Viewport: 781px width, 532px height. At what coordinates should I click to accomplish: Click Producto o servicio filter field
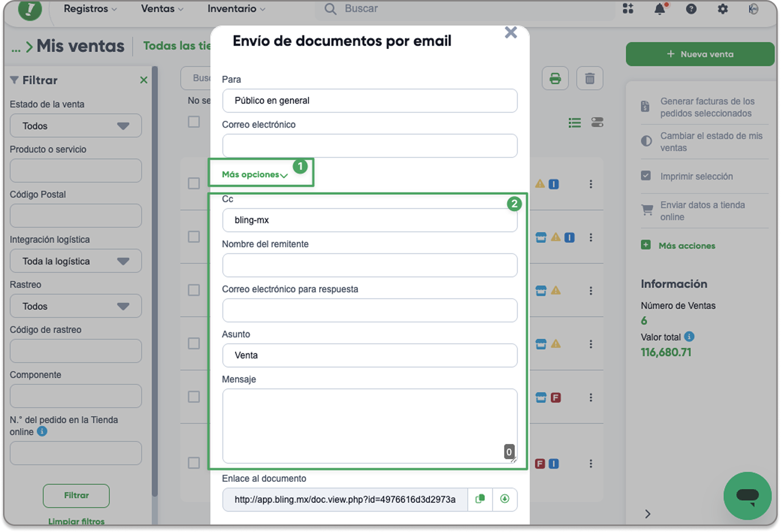(76, 171)
